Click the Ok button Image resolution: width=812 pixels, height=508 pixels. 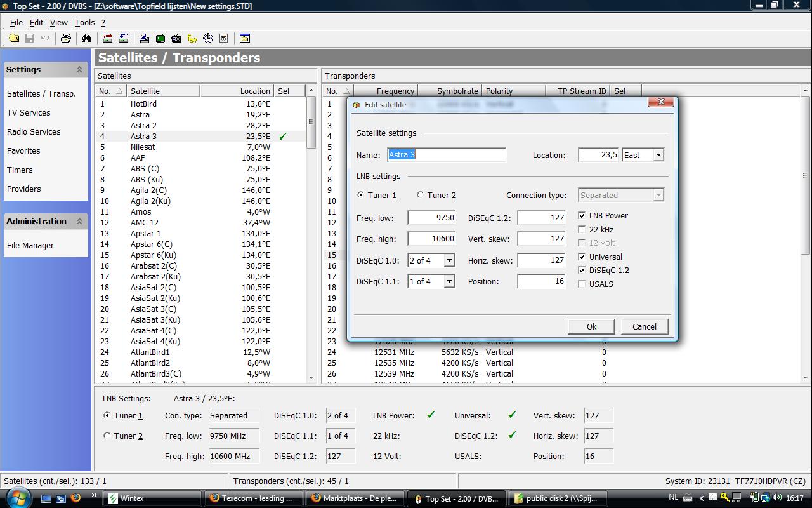591,326
